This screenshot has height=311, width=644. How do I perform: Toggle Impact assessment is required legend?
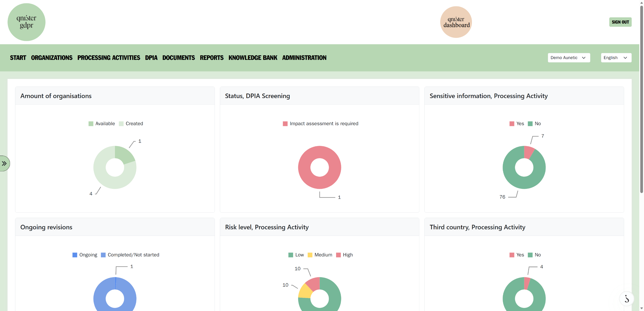[x=320, y=124]
